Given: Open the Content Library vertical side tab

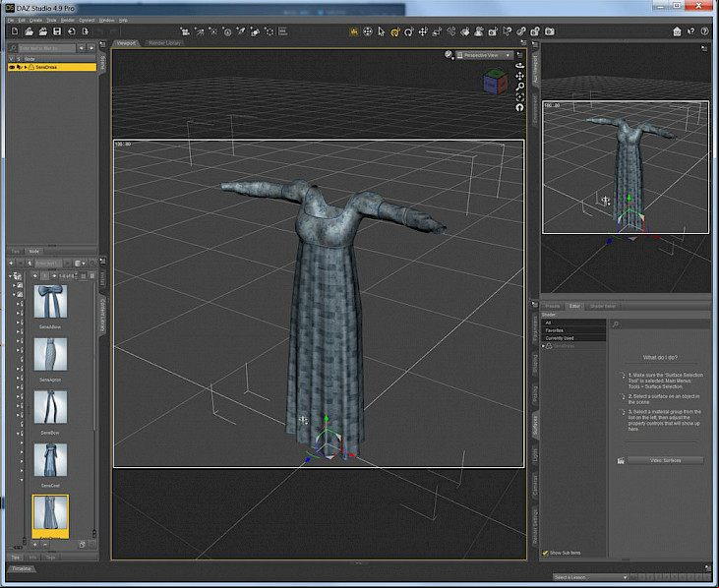Looking at the screenshot, I should click(102, 316).
